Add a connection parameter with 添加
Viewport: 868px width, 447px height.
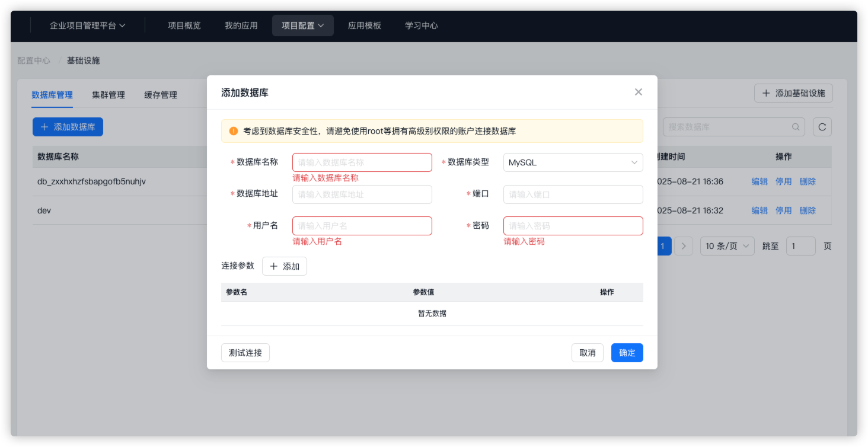click(285, 266)
